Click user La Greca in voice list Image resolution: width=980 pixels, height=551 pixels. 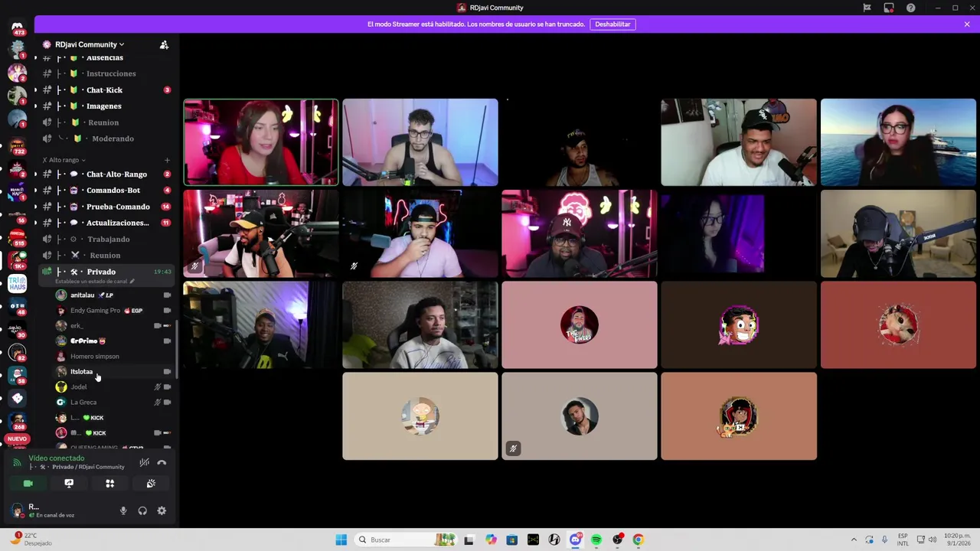(83, 403)
